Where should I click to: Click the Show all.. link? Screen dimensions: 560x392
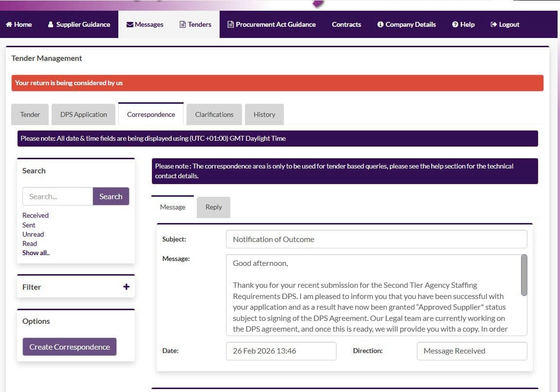(x=36, y=253)
